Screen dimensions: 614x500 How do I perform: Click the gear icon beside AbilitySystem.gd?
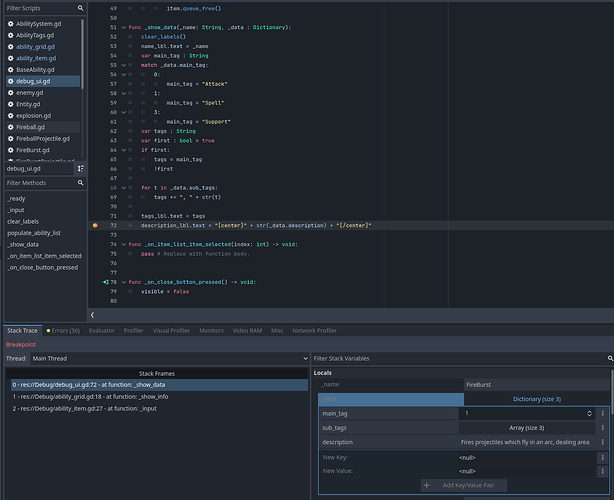click(x=11, y=24)
